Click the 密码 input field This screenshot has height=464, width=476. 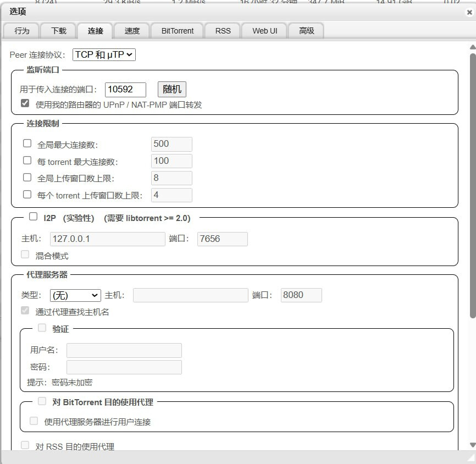click(124, 367)
